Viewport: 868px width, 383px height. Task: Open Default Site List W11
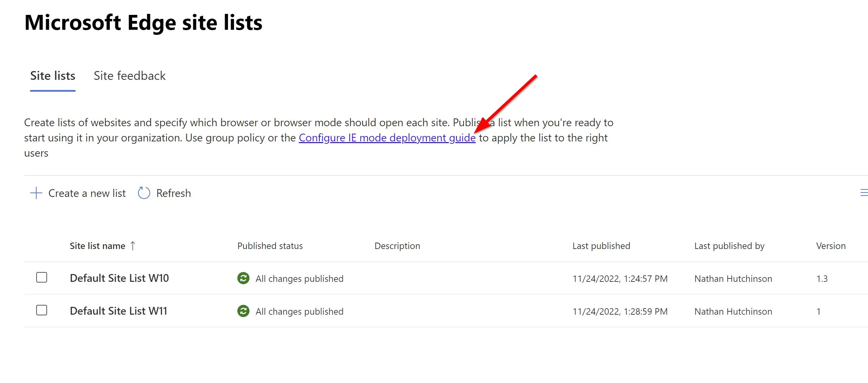(x=118, y=311)
